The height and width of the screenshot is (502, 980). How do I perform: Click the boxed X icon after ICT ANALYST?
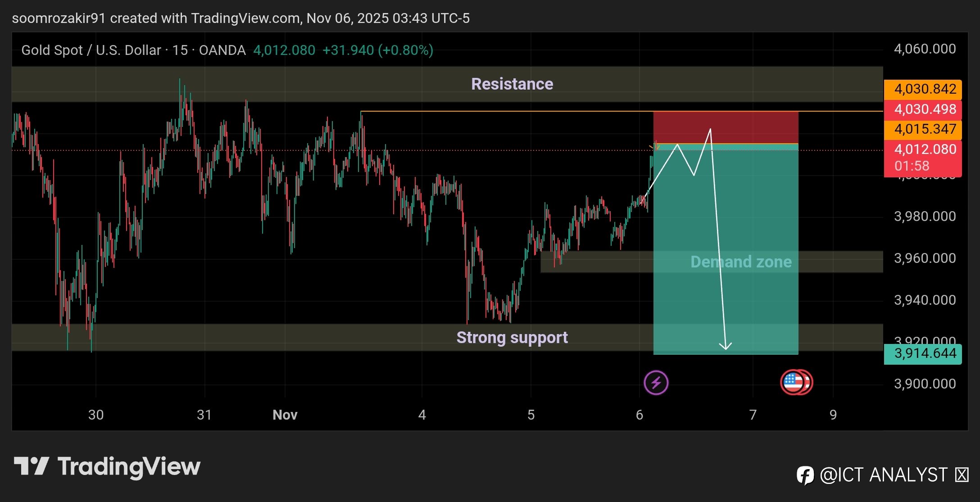[962, 475]
